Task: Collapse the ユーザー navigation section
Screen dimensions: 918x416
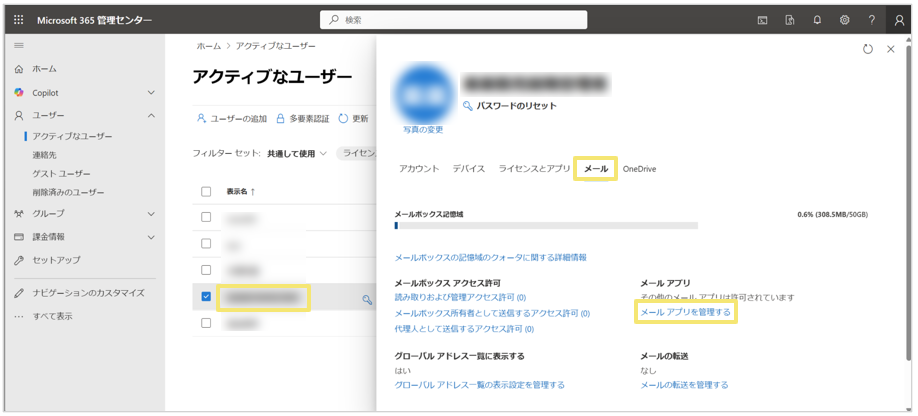Action: pyautogui.click(x=151, y=116)
